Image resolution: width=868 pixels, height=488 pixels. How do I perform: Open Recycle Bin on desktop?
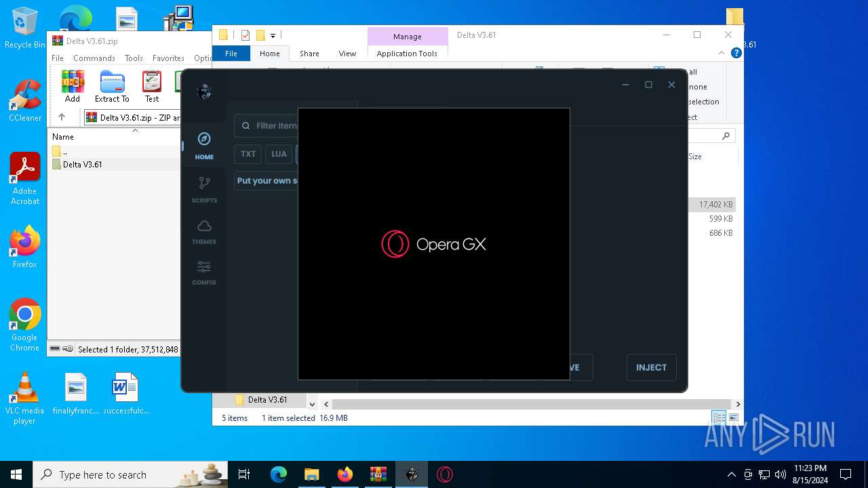point(25,28)
